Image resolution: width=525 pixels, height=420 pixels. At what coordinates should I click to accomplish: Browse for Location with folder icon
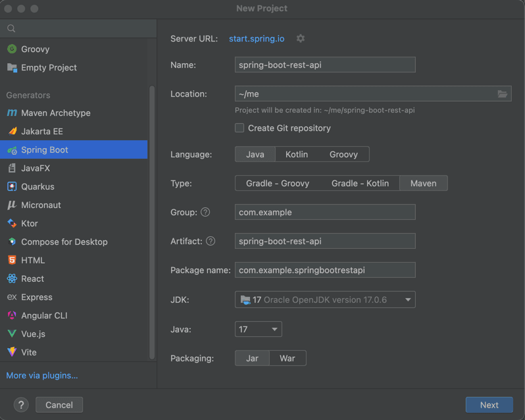point(502,93)
